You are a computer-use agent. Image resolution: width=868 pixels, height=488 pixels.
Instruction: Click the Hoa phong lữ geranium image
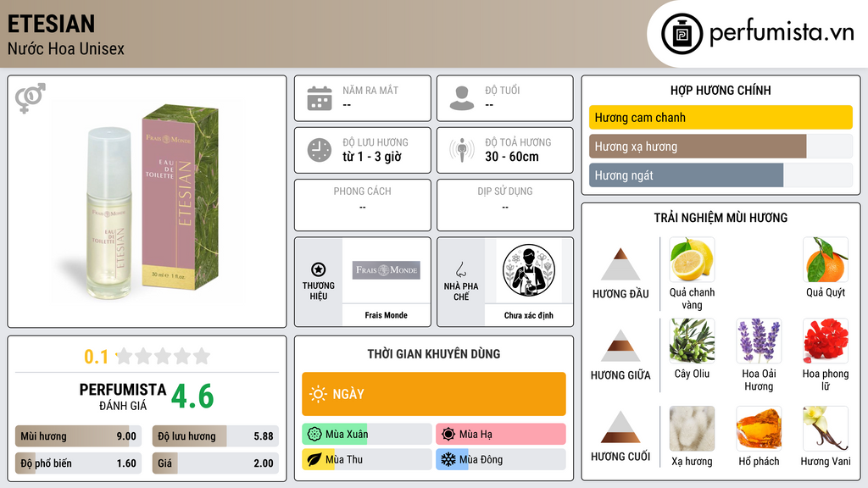point(826,341)
